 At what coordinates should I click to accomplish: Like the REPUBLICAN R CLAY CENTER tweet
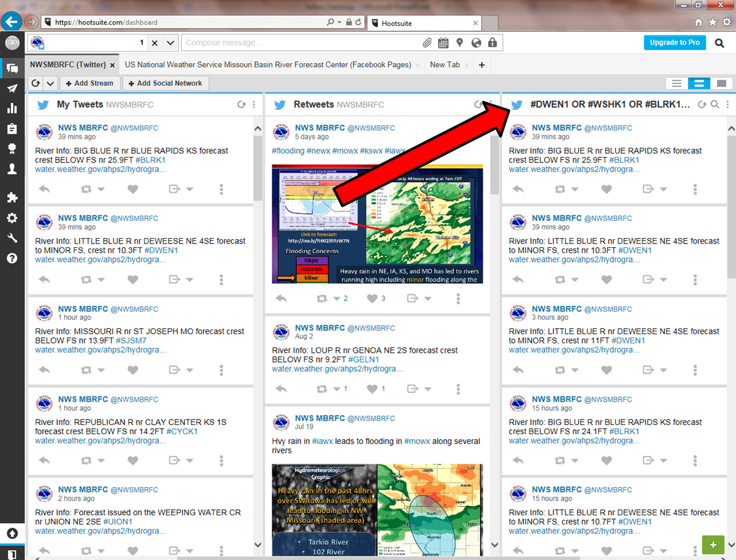[x=133, y=461]
